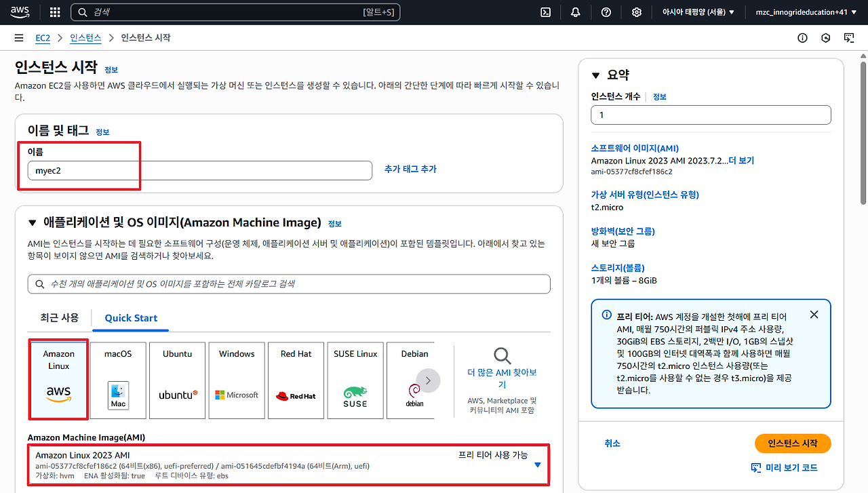
Task: Toggle the hamburger navigation menu
Action: click(x=19, y=38)
